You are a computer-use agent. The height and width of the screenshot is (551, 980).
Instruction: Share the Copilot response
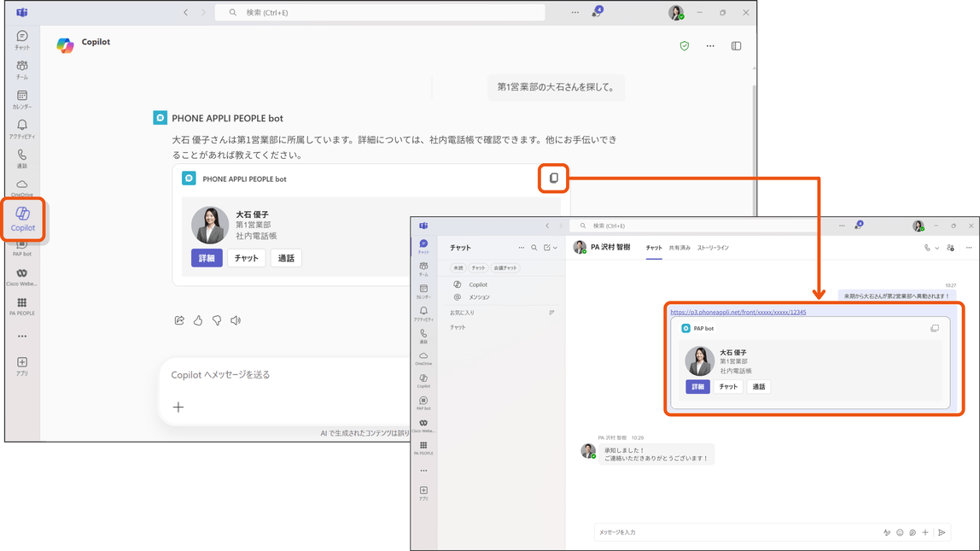coord(179,320)
